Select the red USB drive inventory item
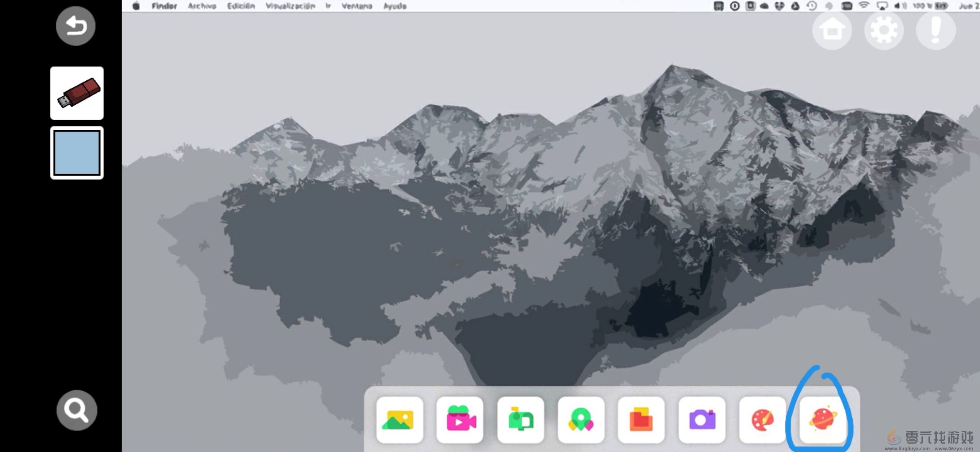This screenshot has width=980, height=452. (x=77, y=93)
